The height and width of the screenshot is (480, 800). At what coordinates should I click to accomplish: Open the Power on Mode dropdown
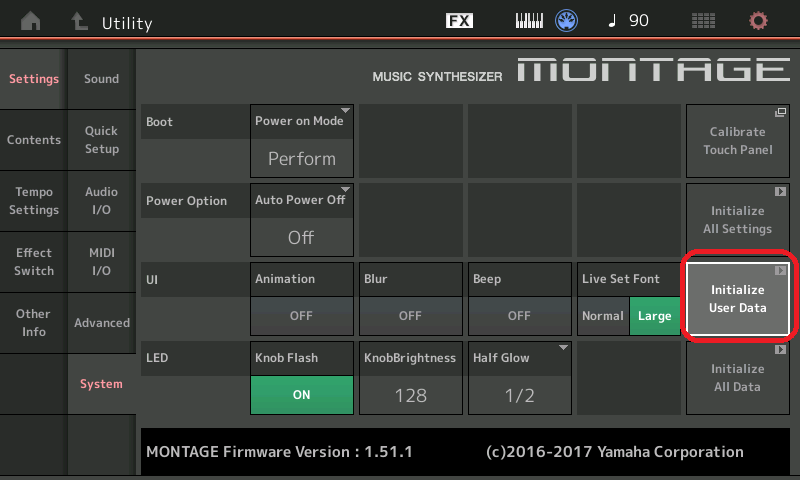coord(301,140)
